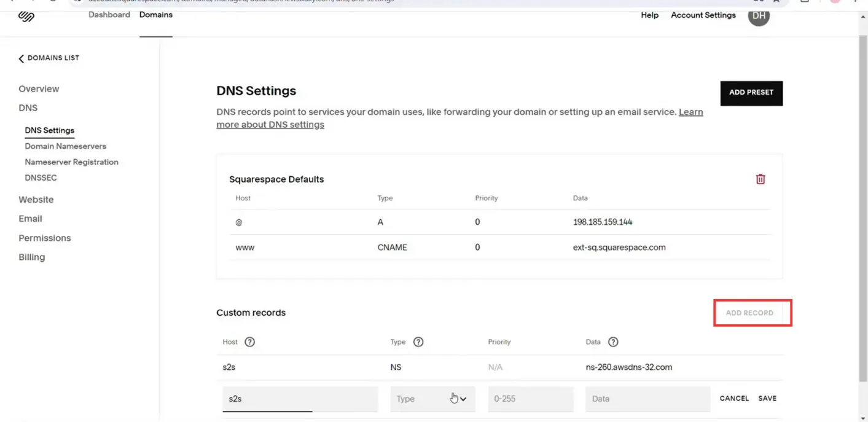The height and width of the screenshot is (422, 868).
Task: Click the Add Record button
Action: (749, 313)
